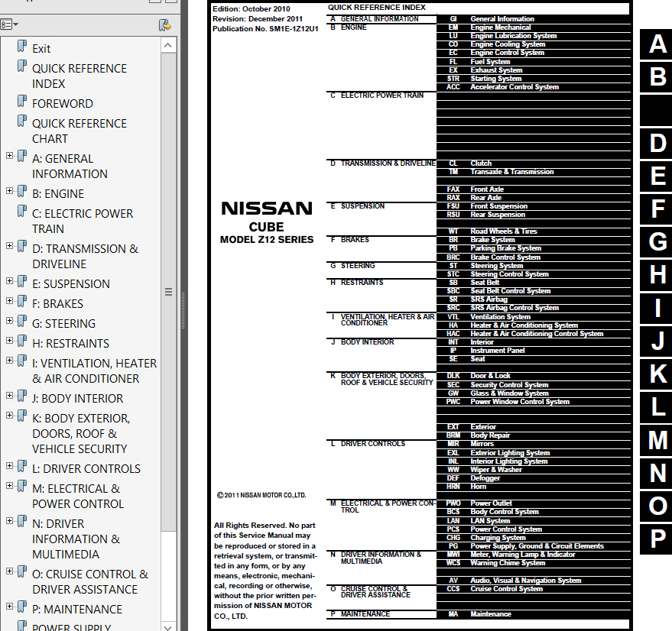Select the H: RESTRAINTS bookmark

click(x=70, y=343)
